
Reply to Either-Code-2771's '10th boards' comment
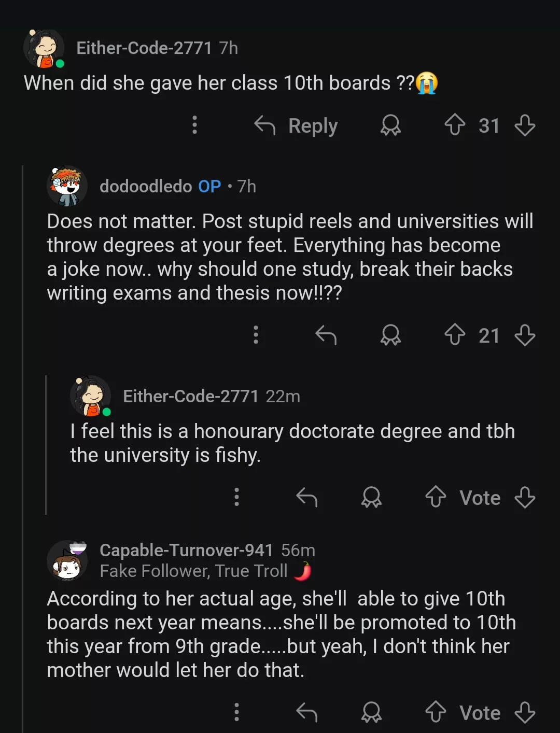pyautogui.click(x=296, y=125)
